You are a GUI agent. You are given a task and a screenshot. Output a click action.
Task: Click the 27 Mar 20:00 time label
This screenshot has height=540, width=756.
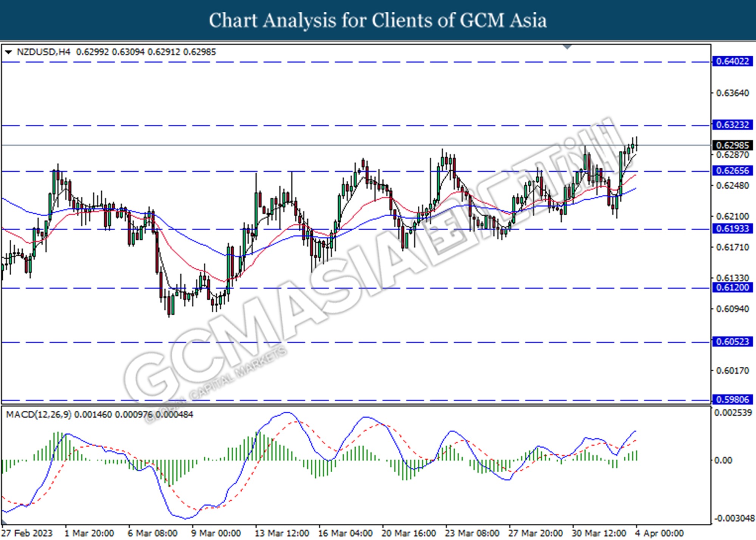point(536,533)
